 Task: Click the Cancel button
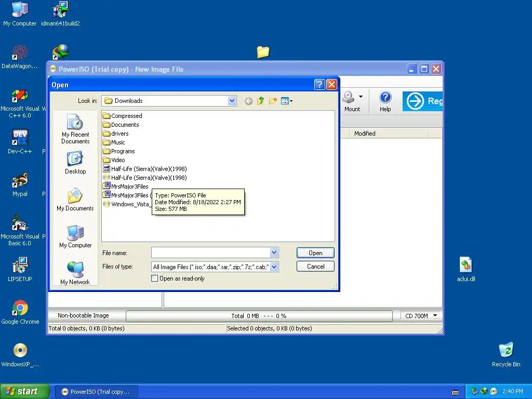[315, 267]
